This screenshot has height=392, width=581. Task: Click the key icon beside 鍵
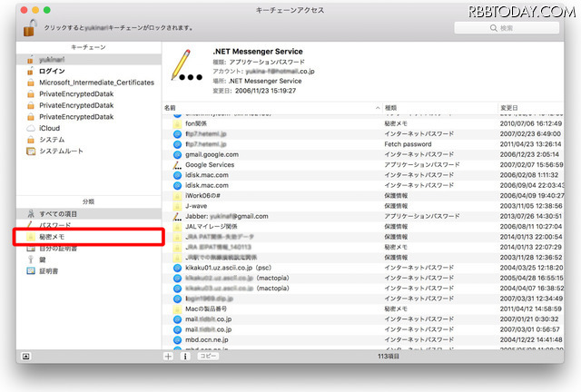pyautogui.click(x=31, y=260)
